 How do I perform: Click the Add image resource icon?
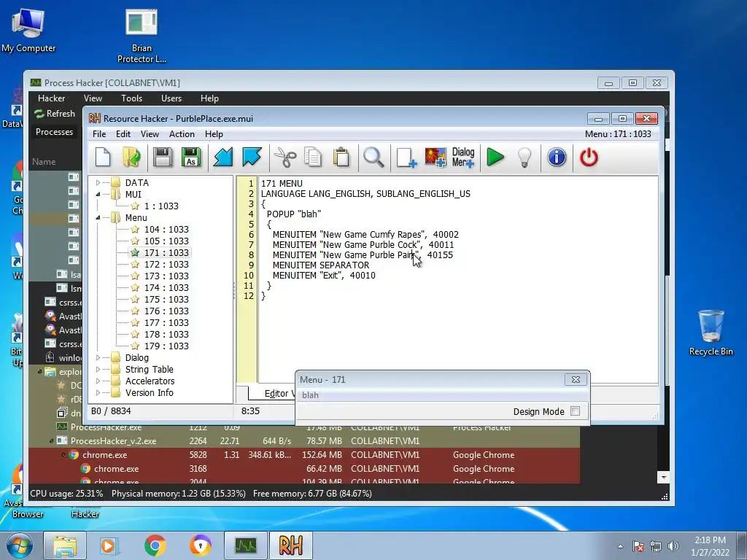pos(436,157)
